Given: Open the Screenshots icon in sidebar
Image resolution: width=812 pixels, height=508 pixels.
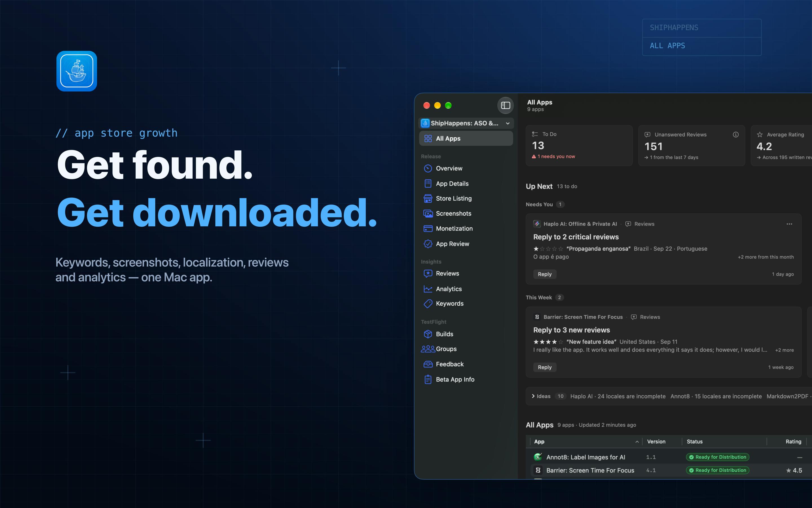Looking at the screenshot, I should (x=428, y=213).
